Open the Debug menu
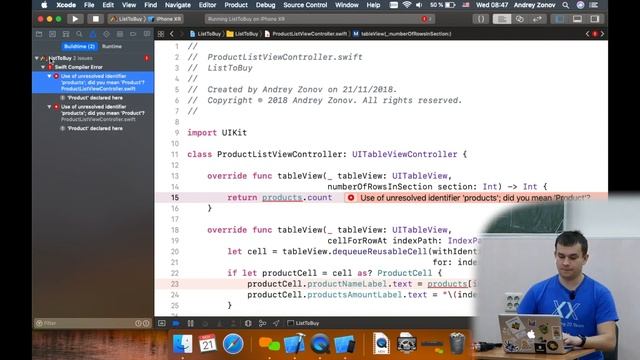Screen dimensions: 640x360 pos(265,5)
